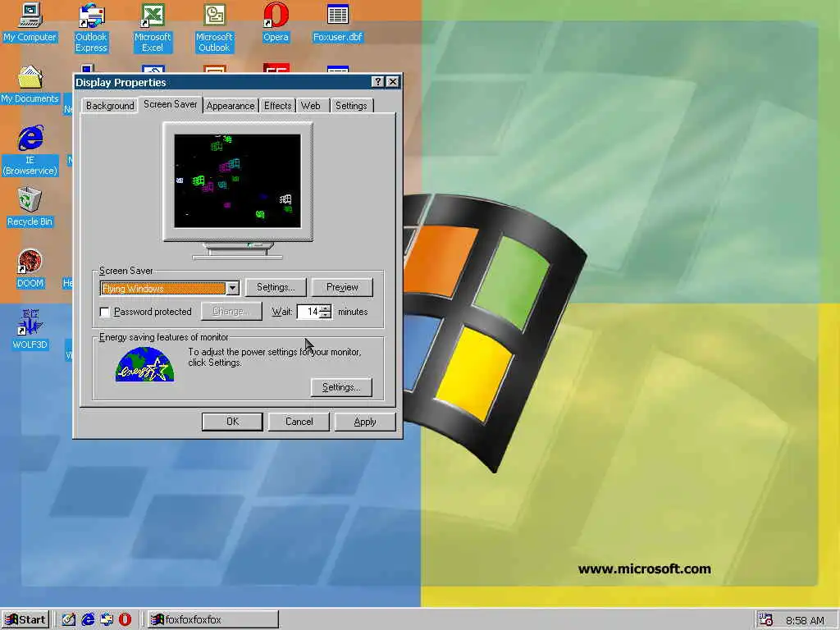
Task: Enable the Password protected checkbox
Action: pos(105,312)
